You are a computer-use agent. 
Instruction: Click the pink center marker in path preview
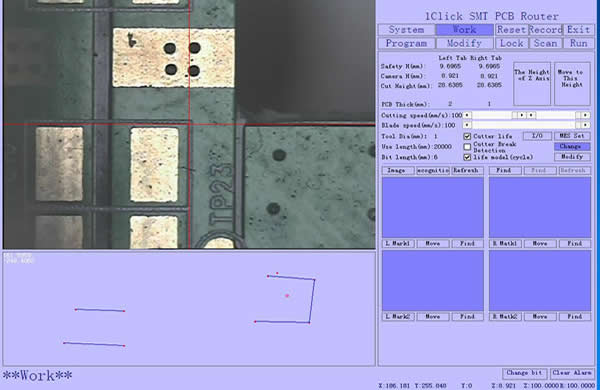click(x=287, y=295)
